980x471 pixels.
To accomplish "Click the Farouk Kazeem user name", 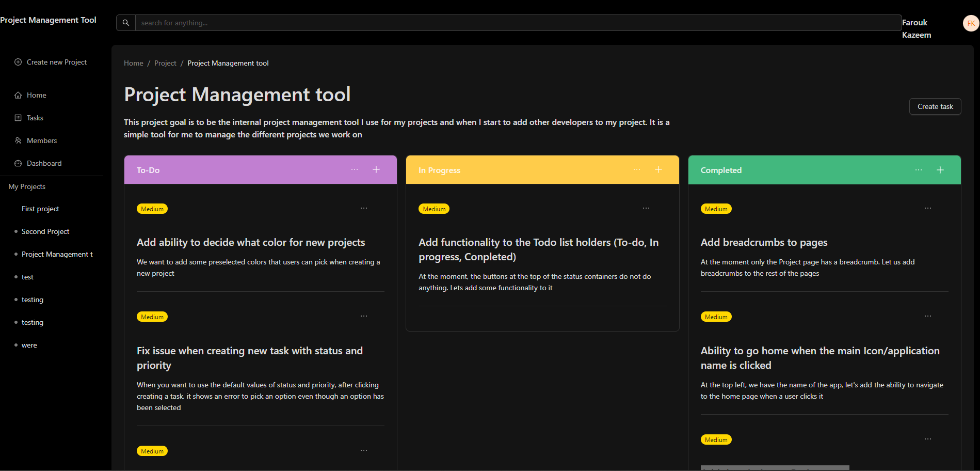I will pos(917,29).
